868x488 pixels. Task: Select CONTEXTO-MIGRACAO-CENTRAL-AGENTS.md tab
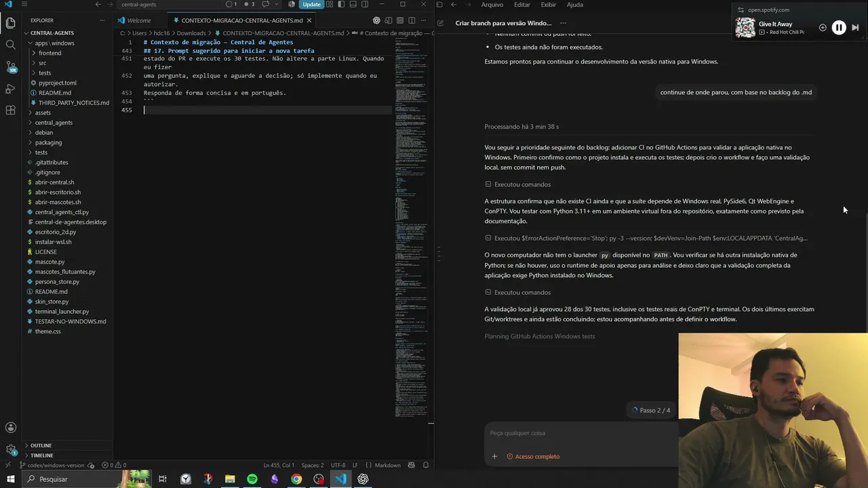tap(242, 20)
